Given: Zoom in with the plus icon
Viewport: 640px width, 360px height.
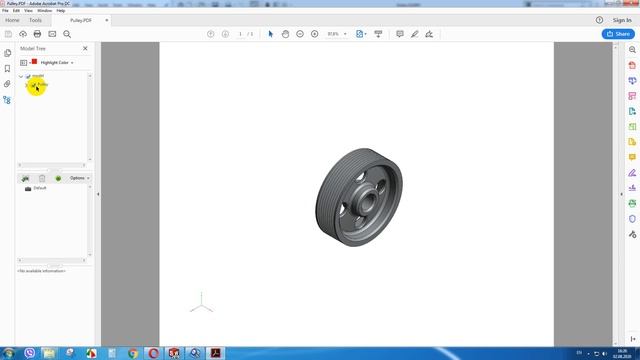Looking at the screenshot, I should point(315,34).
